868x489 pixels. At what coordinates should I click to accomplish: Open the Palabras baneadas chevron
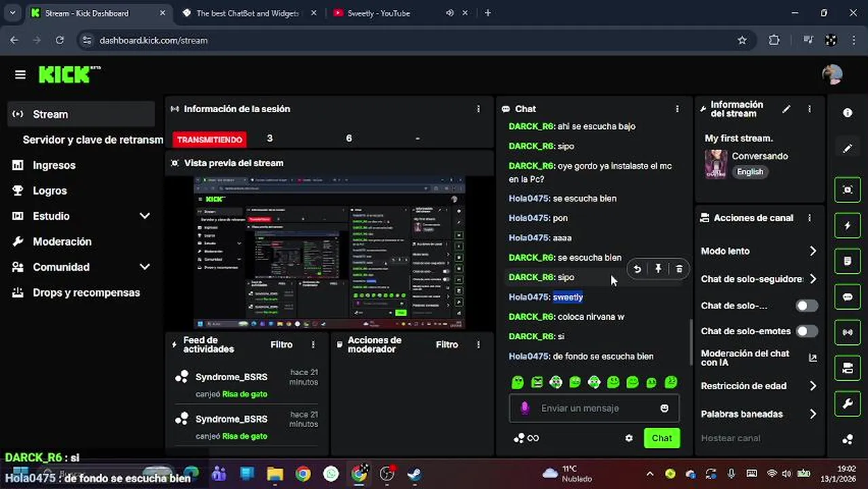pos(813,414)
